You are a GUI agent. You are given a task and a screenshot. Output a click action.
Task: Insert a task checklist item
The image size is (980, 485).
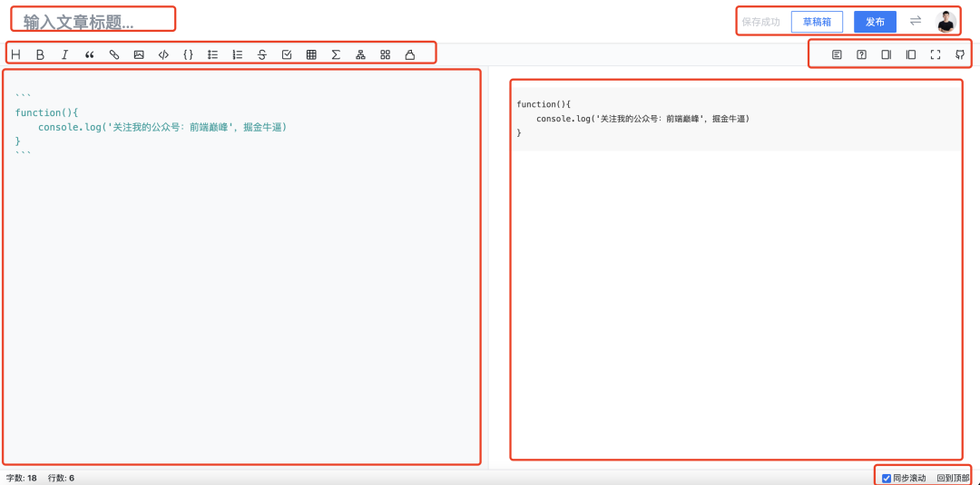[x=287, y=55]
